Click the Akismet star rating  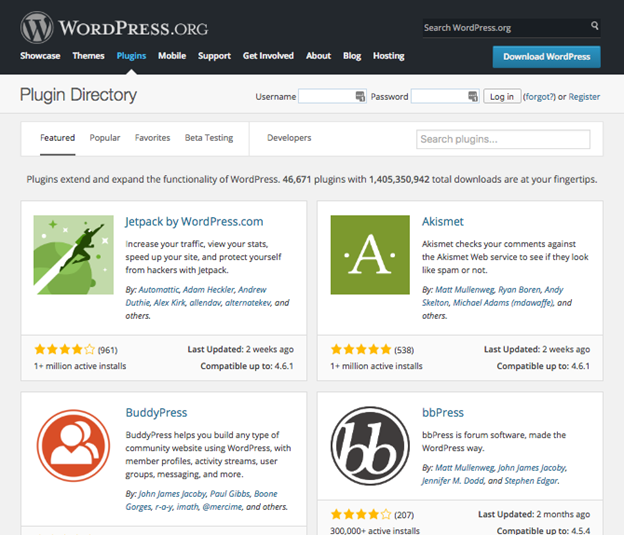[361, 350]
